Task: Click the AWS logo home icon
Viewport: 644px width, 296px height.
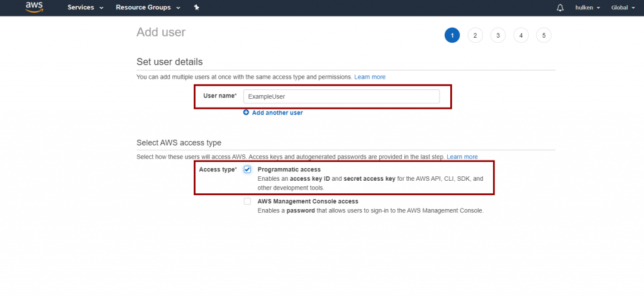Action: [x=34, y=8]
